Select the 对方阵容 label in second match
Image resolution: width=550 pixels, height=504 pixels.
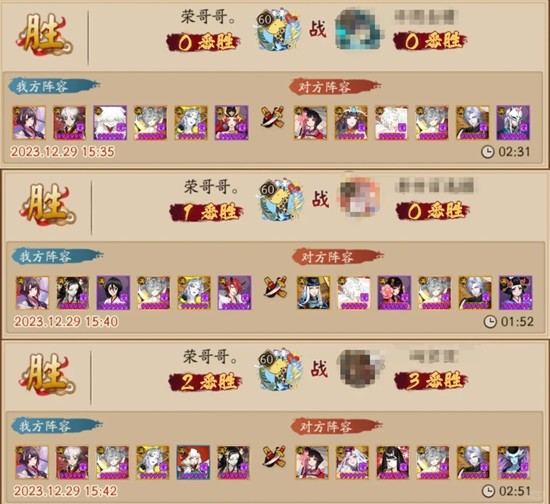(337, 257)
